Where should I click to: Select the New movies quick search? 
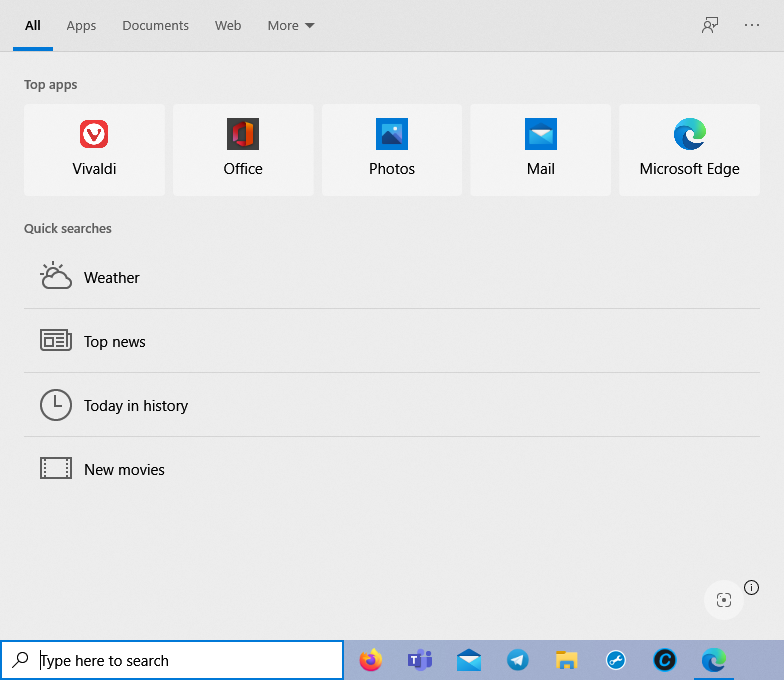(x=392, y=469)
